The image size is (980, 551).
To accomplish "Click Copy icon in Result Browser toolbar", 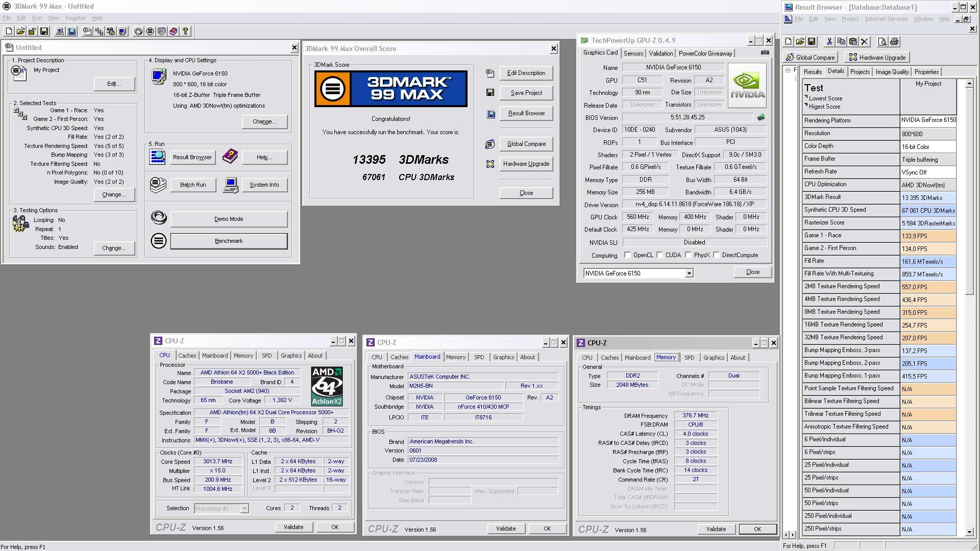I will point(841,42).
